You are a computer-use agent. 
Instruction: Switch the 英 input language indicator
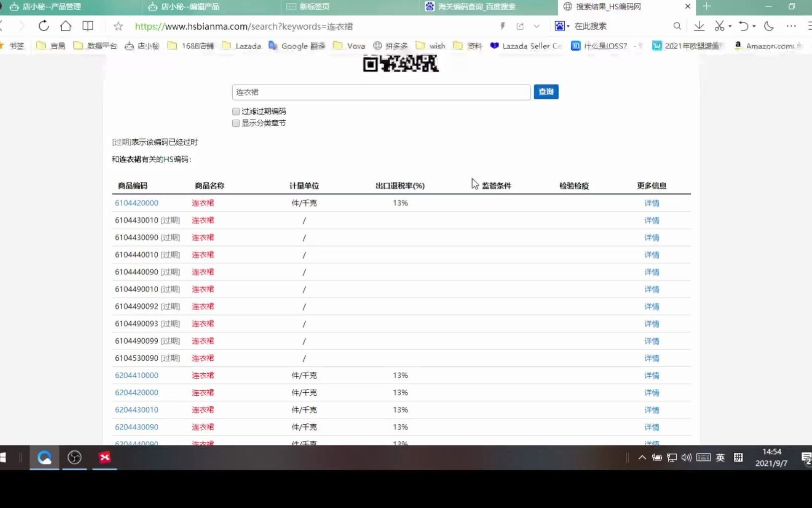pyautogui.click(x=720, y=457)
